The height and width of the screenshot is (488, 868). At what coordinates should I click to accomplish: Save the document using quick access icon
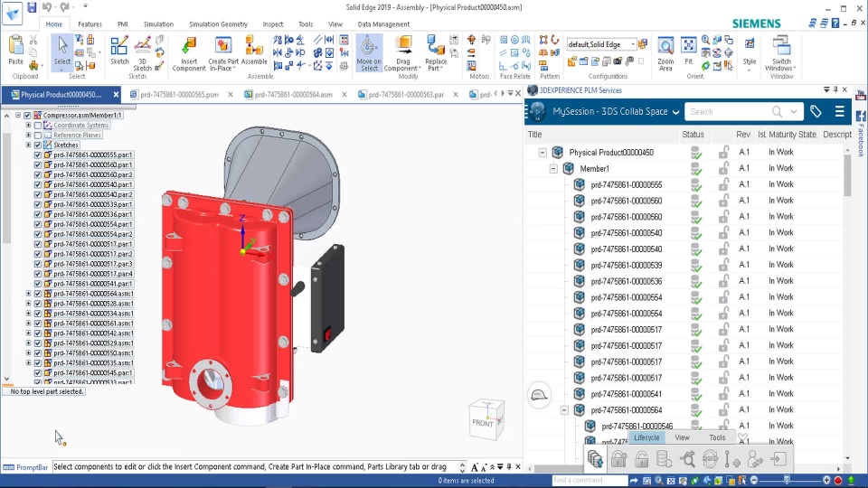(32, 7)
